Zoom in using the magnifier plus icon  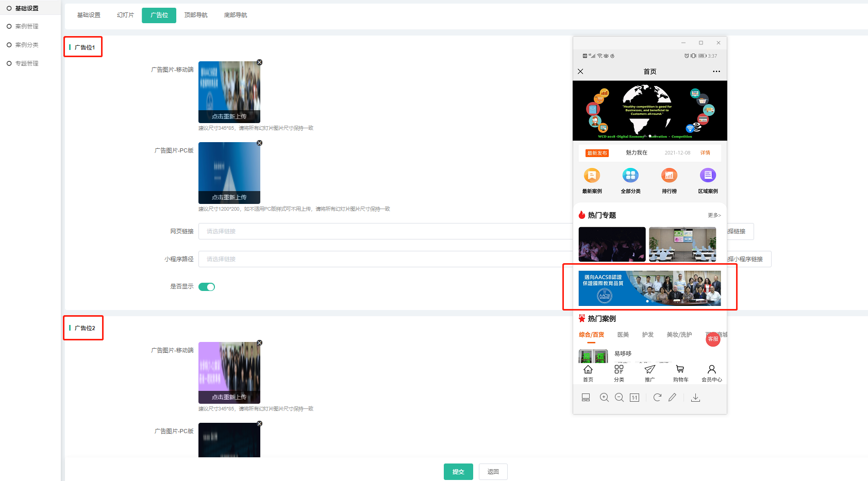point(604,398)
